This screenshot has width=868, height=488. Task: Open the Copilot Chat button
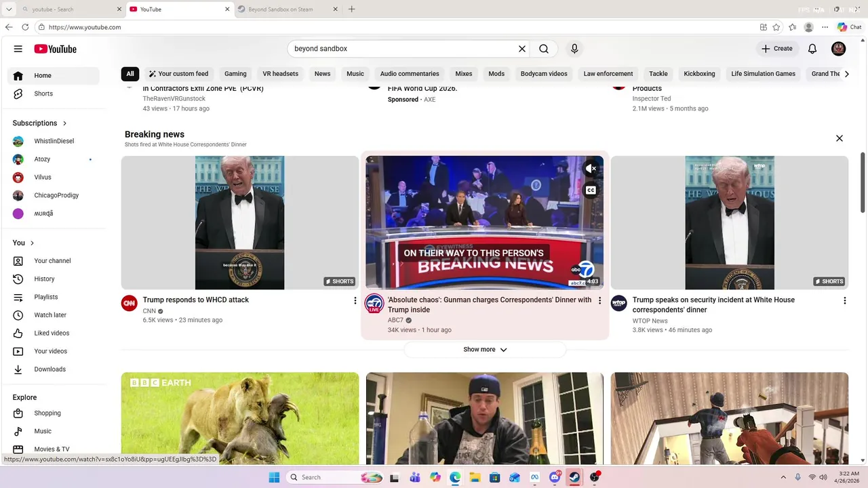click(849, 27)
